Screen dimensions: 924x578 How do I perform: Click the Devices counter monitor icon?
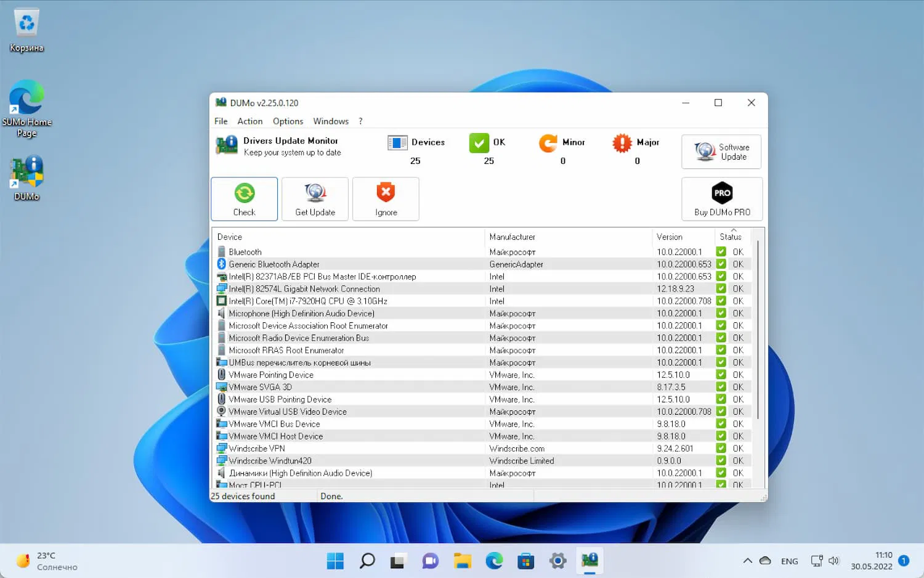pyautogui.click(x=397, y=142)
